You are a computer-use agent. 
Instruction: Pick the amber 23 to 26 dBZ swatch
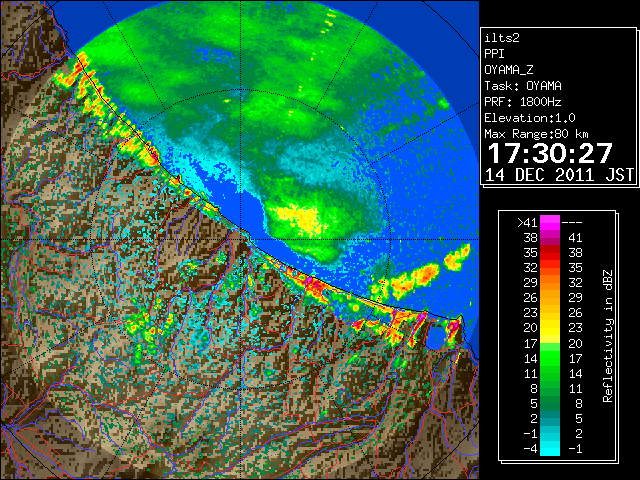click(x=550, y=313)
